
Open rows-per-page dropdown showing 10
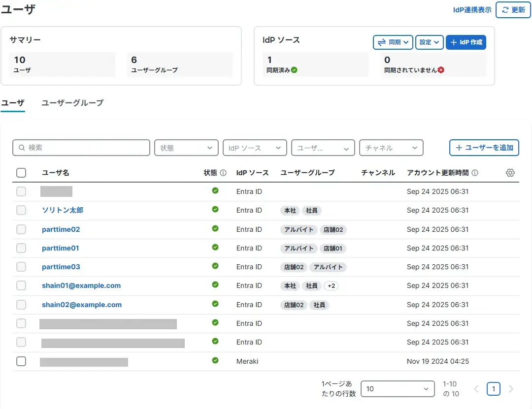click(398, 389)
